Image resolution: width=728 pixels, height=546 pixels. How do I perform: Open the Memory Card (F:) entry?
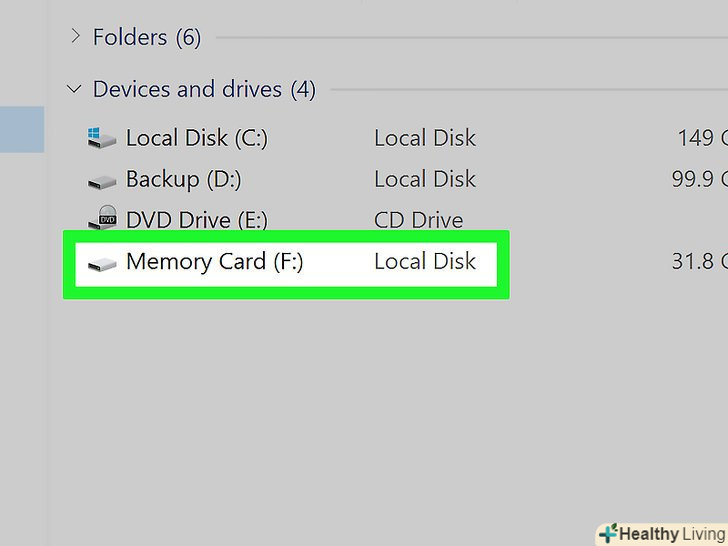coord(214,263)
